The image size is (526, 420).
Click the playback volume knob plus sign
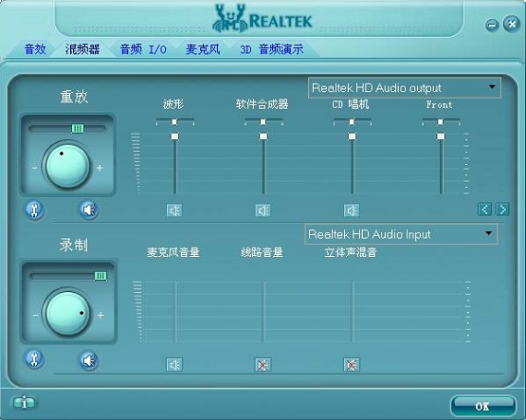[x=100, y=168]
